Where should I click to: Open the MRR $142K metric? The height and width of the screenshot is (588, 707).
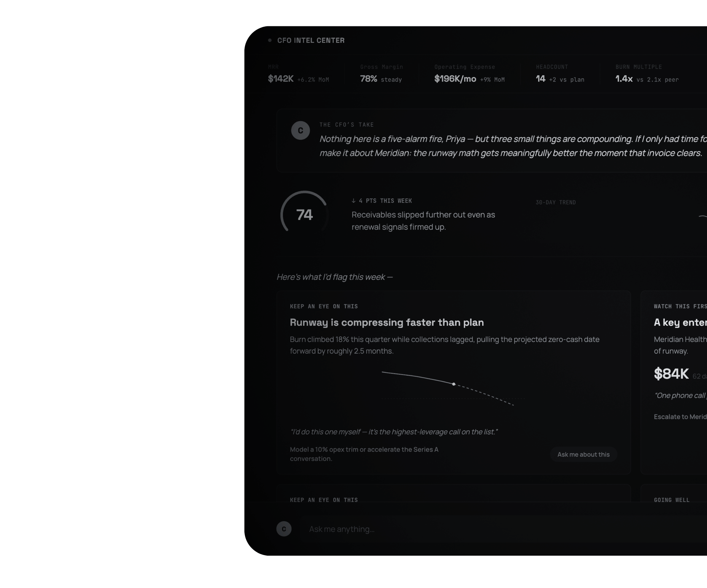click(298, 74)
